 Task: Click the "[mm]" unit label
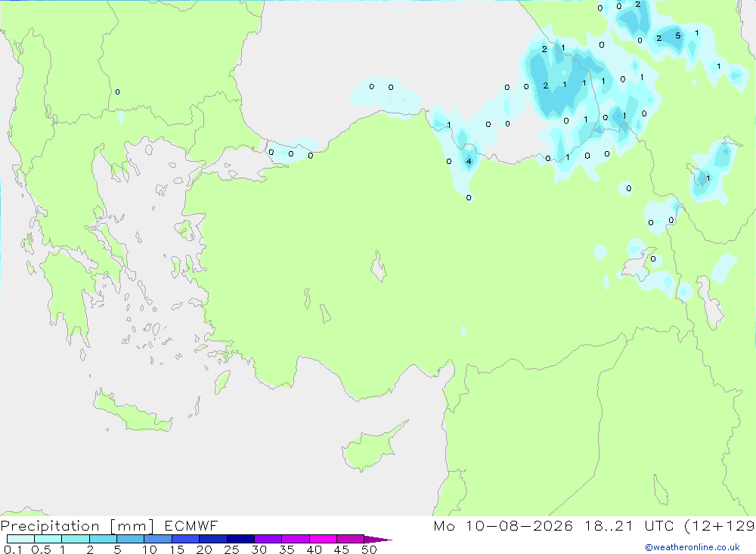(132, 526)
